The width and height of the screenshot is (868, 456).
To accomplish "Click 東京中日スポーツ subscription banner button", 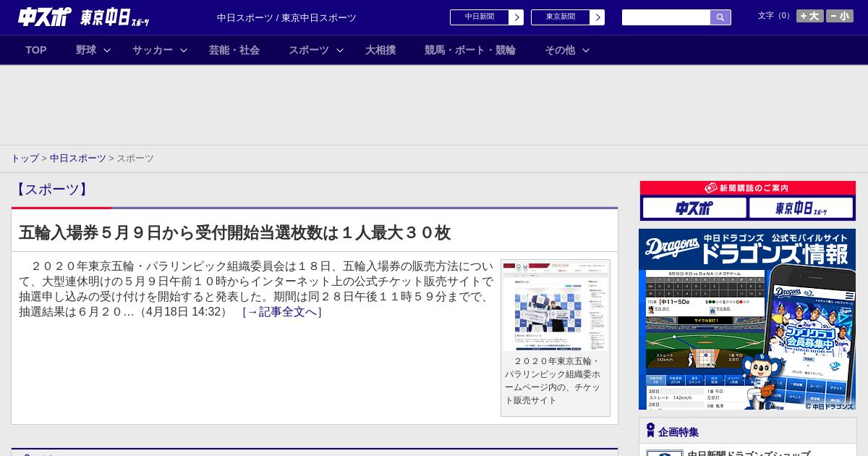I will [x=801, y=208].
